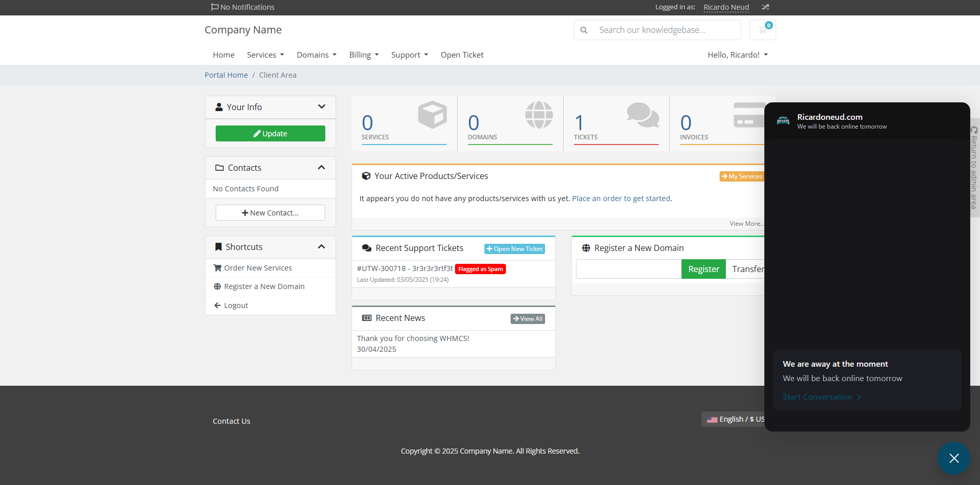Open the Support menu
This screenshot has height=485, width=980.
click(x=410, y=55)
